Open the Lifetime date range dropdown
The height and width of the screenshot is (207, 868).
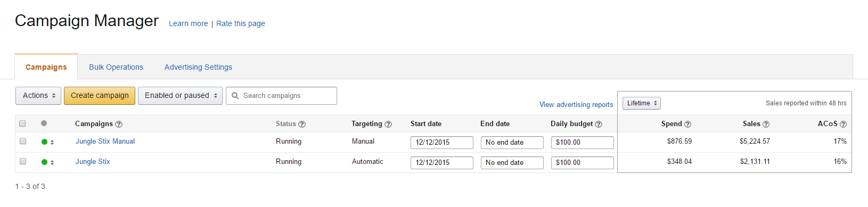tap(642, 103)
